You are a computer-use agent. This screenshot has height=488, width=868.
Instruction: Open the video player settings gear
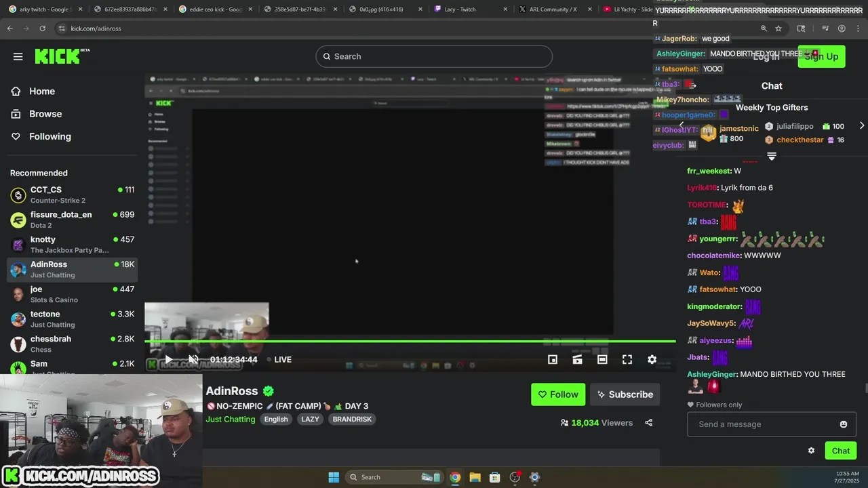click(652, 359)
